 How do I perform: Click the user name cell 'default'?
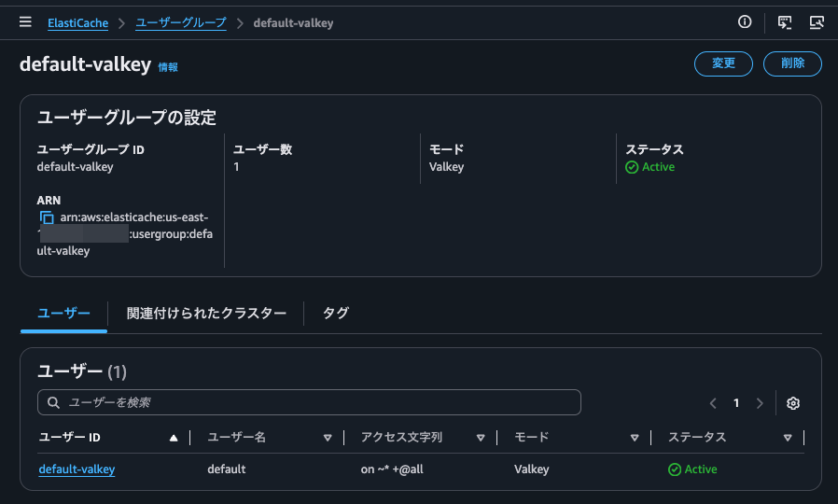pos(227,469)
